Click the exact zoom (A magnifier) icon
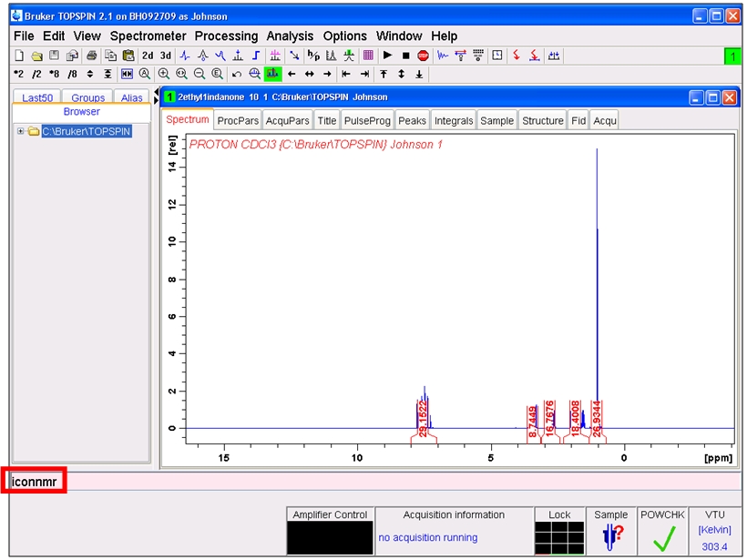747x560 pixels. coord(145,74)
